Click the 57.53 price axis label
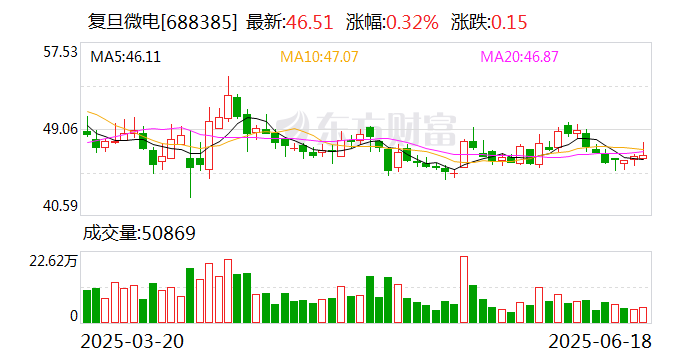The width and height of the screenshot is (688, 360). coord(60,52)
